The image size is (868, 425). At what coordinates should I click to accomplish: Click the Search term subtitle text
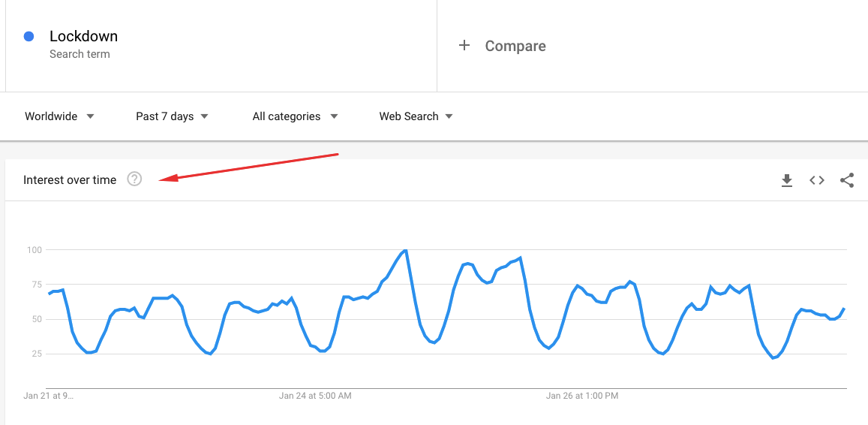pos(80,54)
